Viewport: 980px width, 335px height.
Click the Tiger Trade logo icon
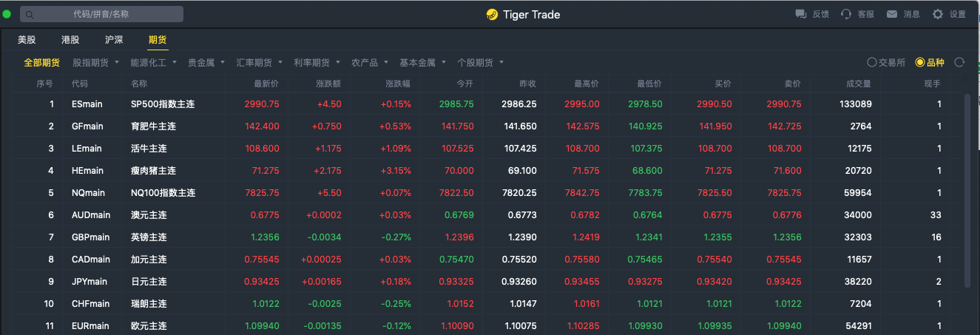coord(492,15)
